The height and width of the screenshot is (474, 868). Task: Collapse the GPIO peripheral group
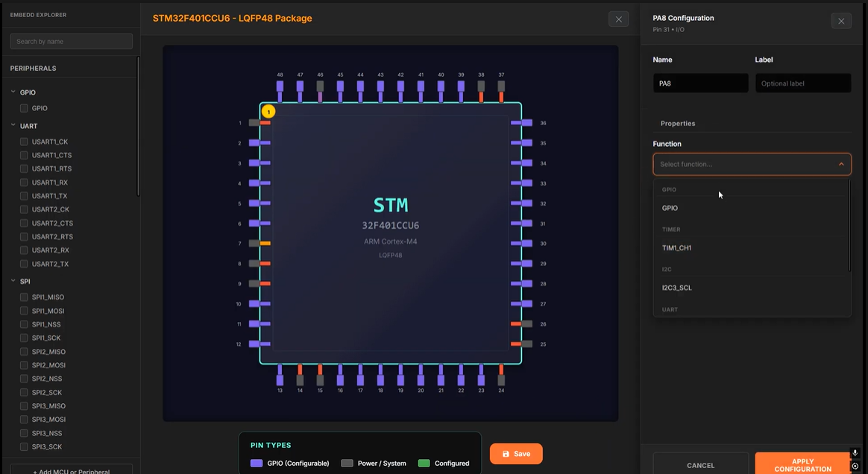[13, 92]
